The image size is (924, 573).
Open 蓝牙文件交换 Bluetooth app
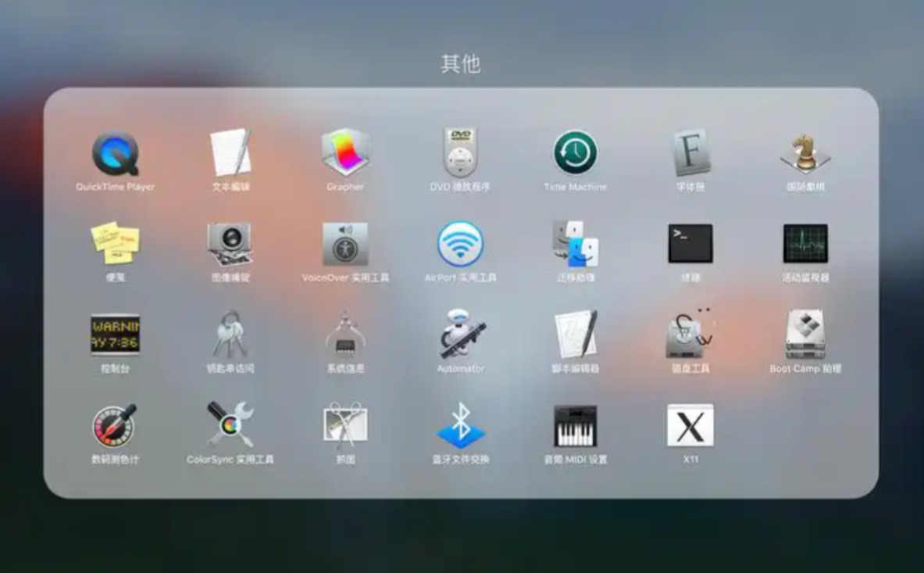[460, 425]
